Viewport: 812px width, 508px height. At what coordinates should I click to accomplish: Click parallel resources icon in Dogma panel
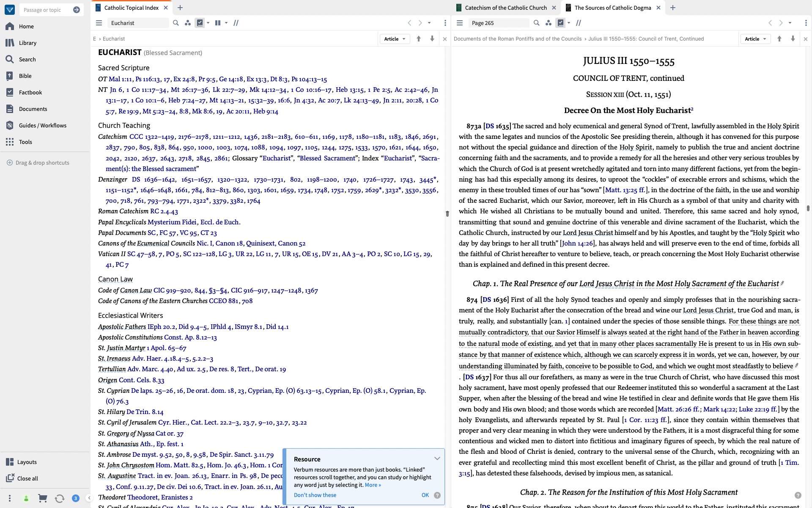click(579, 23)
